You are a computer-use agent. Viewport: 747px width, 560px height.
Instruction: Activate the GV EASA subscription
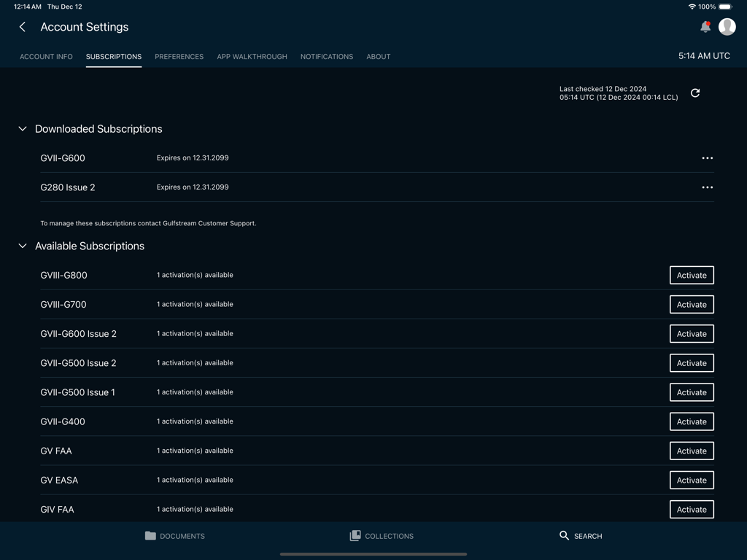pos(690,480)
